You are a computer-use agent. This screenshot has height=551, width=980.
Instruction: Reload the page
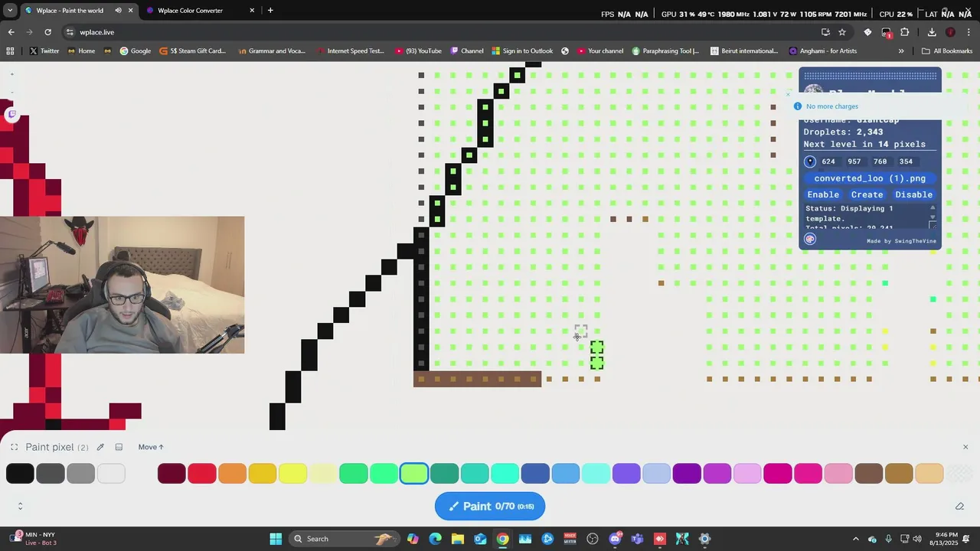[x=47, y=32]
